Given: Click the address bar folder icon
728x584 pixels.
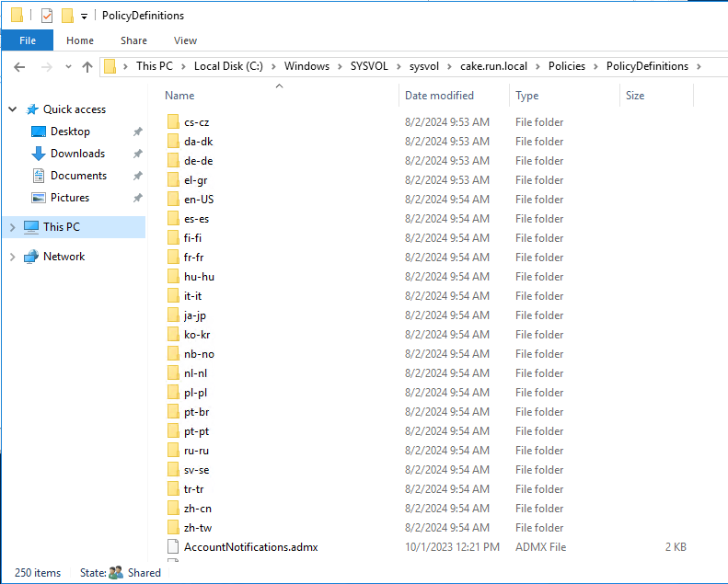Looking at the screenshot, I should coord(110,66).
